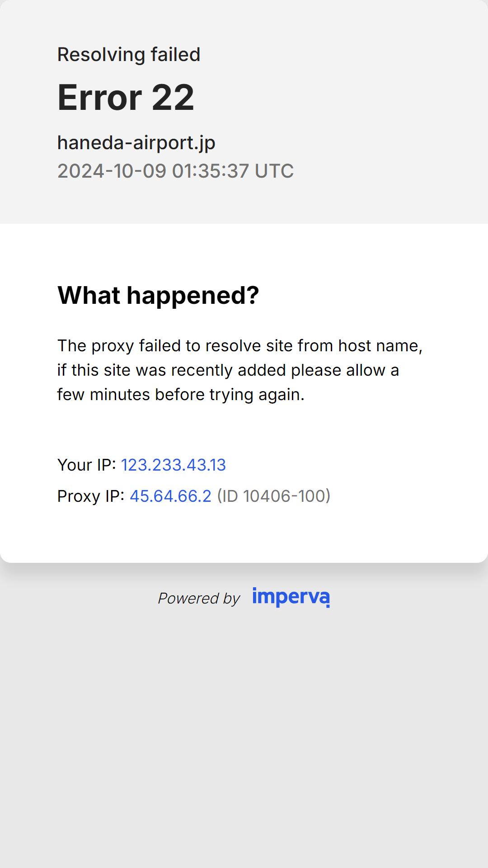This screenshot has width=488, height=868.
Task: Click 'few minutes before trying again' line
Action: point(181,394)
